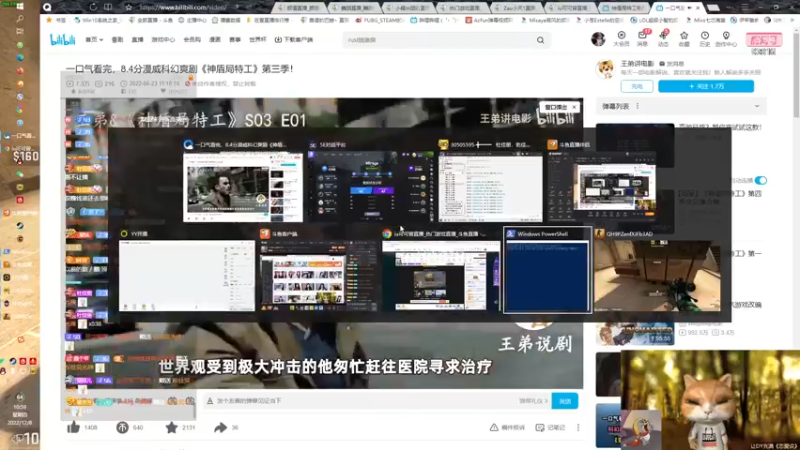Image resolution: width=800 pixels, height=450 pixels.
Task: Click the browser address bar URL
Action: click(x=183, y=7)
